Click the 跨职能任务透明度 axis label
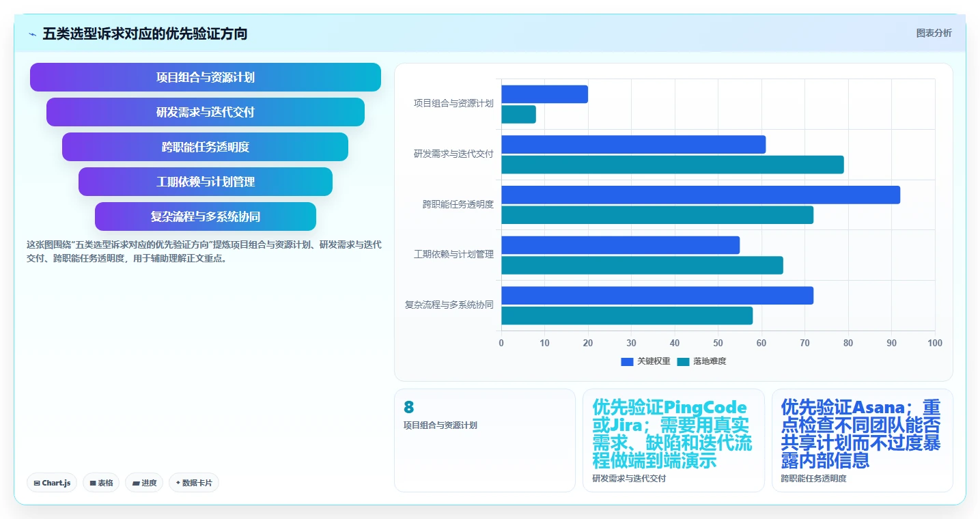This screenshot has height=519, width=980. click(458, 204)
